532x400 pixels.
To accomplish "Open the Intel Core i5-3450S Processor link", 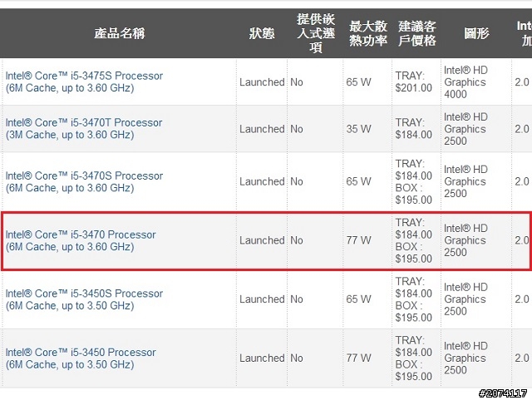I will [84, 299].
